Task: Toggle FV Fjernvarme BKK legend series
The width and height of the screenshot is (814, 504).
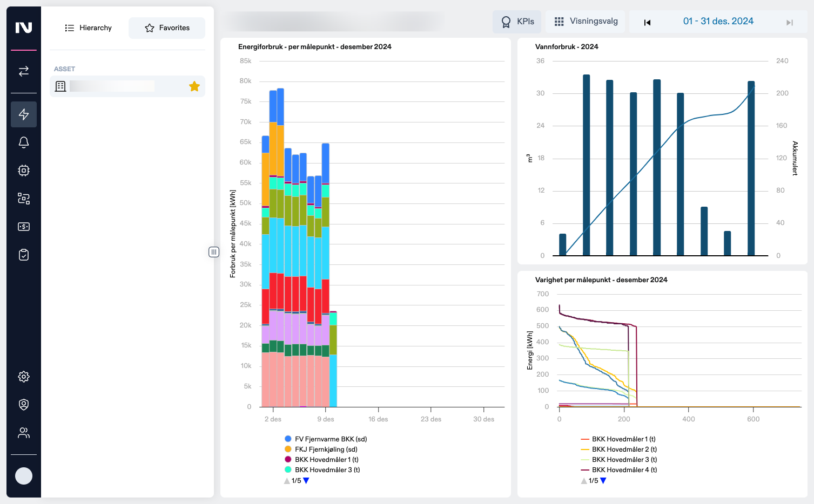Action: coord(330,439)
